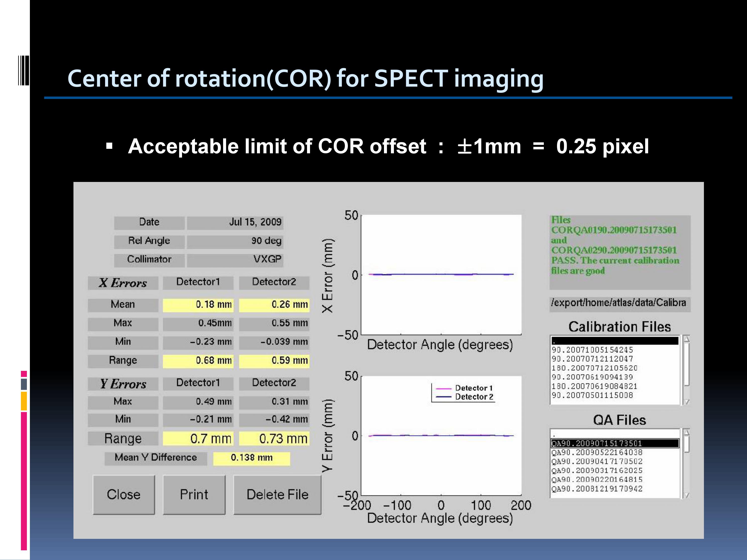
Task: Click the Mean Y Difference value field
Action: coord(251,458)
